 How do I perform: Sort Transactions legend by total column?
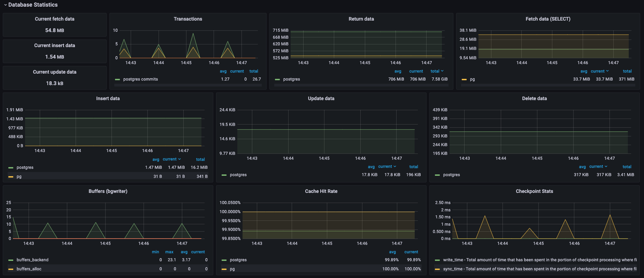coord(254,71)
